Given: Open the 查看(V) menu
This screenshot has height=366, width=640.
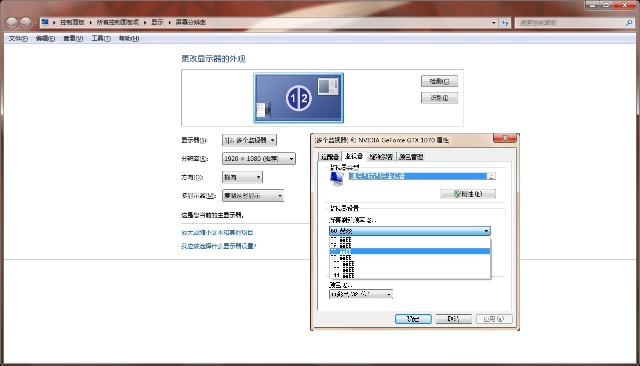Looking at the screenshot, I should click(73, 38).
